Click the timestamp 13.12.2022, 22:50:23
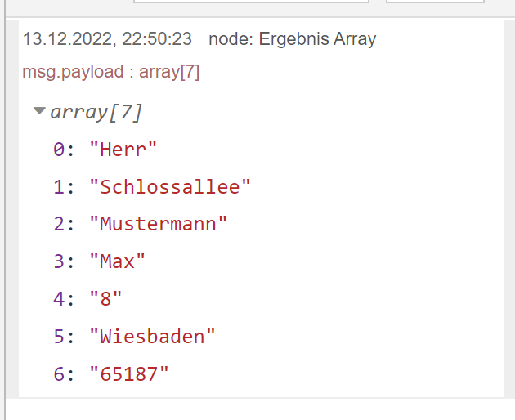Screen dimensions: 515x420 click(107, 38)
